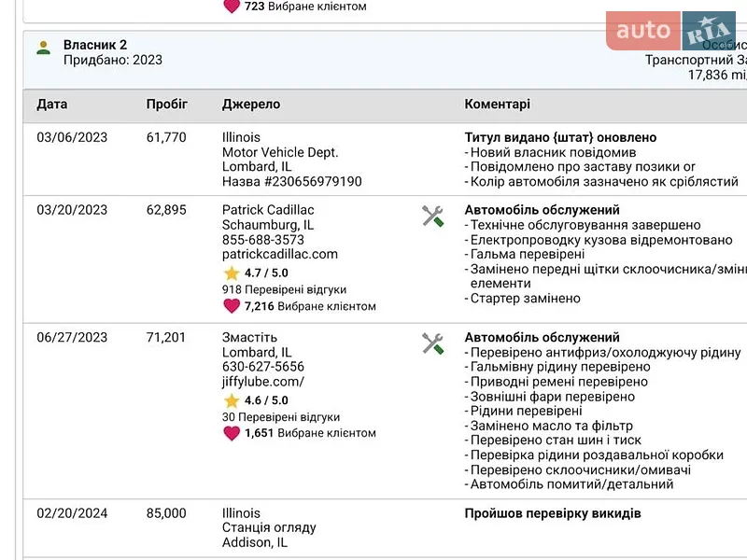Click the Автомобіль помитий/детальний line
The image size is (747, 560).
(571, 484)
